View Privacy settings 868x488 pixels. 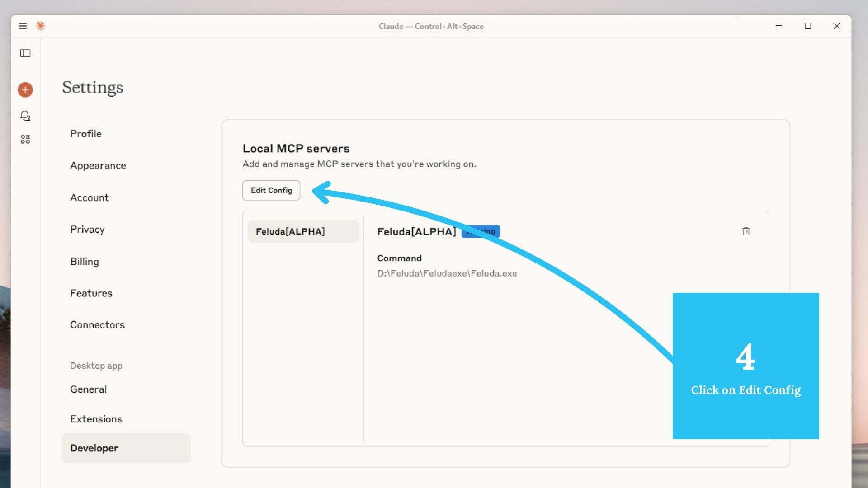(87, 229)
